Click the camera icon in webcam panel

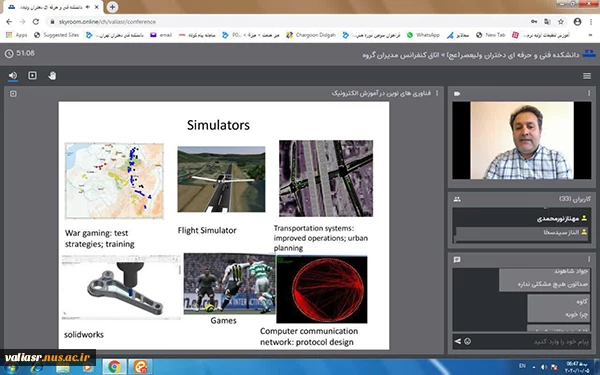click(457, 93)
